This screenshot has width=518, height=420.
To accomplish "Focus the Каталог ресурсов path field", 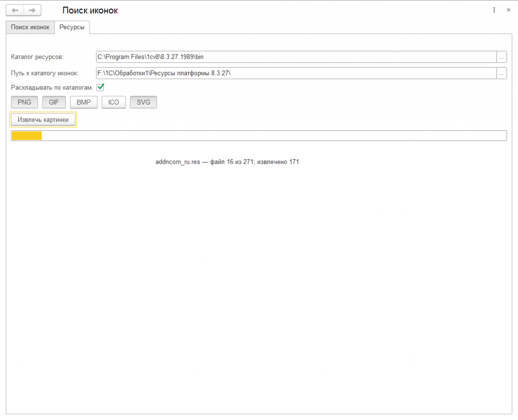I will pos(296,57).
